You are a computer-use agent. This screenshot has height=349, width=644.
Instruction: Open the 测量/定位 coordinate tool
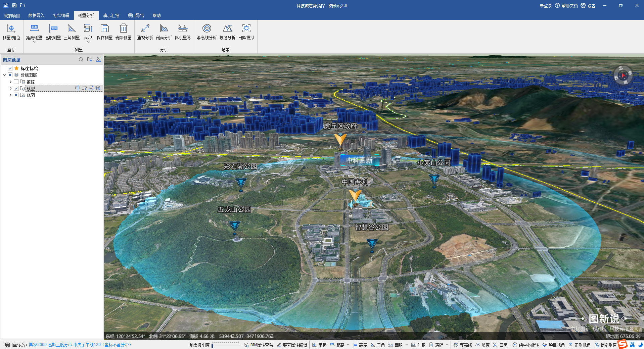(11, 32)
